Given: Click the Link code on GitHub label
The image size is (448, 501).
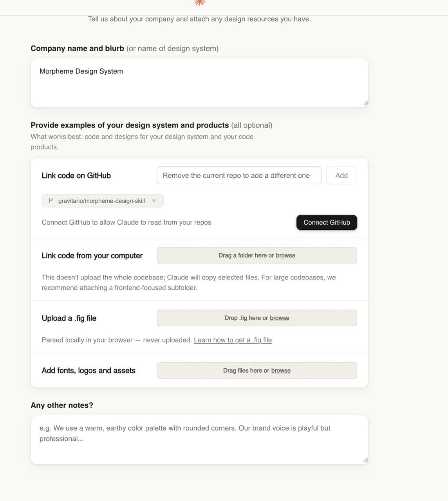Looking at the screenshot, I should 76,176.
